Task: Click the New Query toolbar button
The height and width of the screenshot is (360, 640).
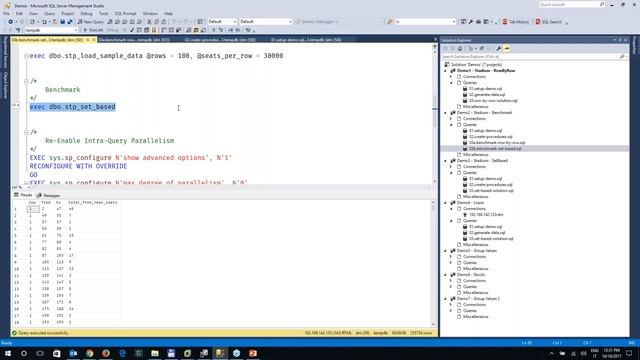Action: coord(91,22)
